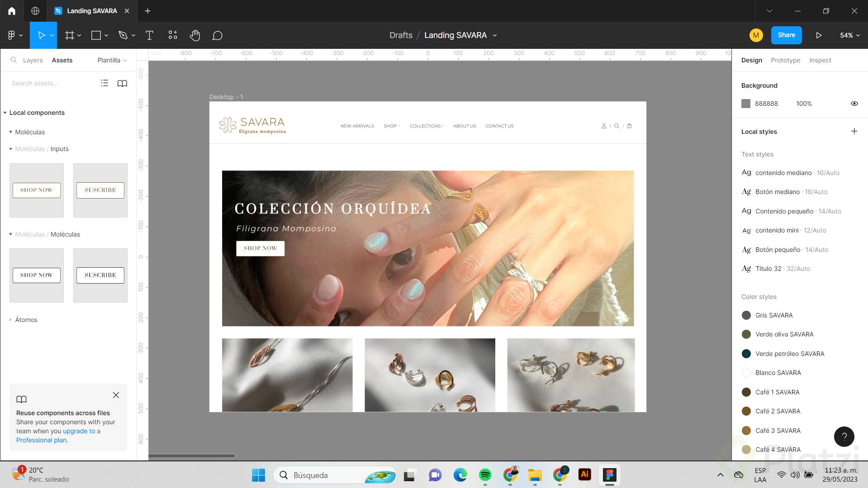
Task: Select the Botón mediano text style
Action: coord(784,192)
